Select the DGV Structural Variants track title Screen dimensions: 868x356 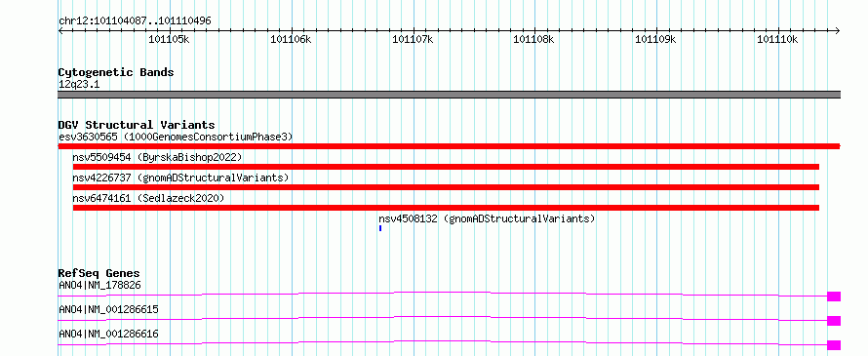click(137, 125)
